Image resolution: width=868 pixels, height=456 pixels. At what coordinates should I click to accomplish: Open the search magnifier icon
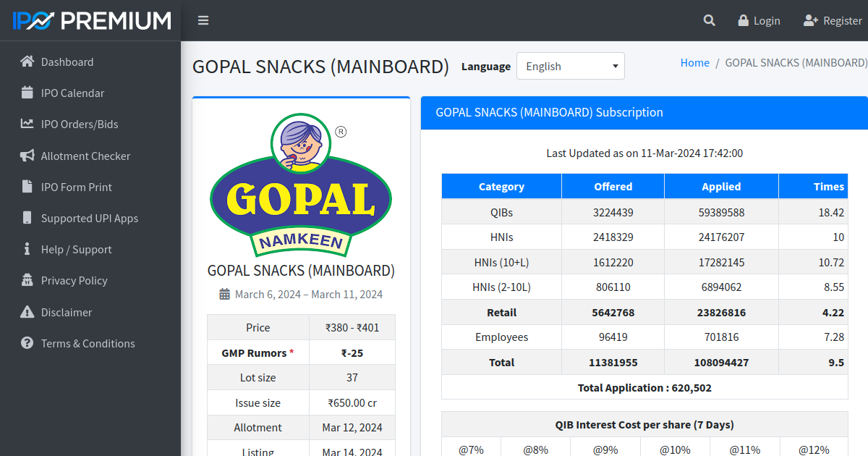pyautogui.click(x=709, y=20)
